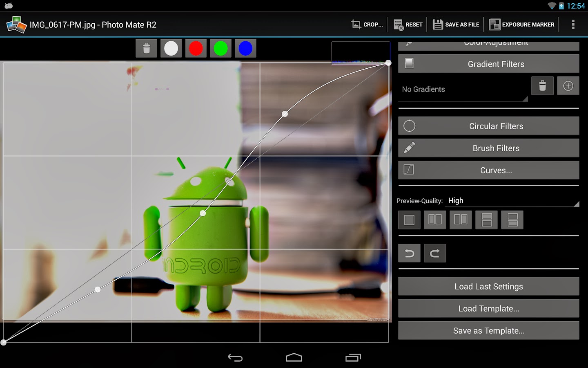Click the Preview-Quality label
Image resolution: width=588 pixels, height=368 pixels.
point(419,201)
